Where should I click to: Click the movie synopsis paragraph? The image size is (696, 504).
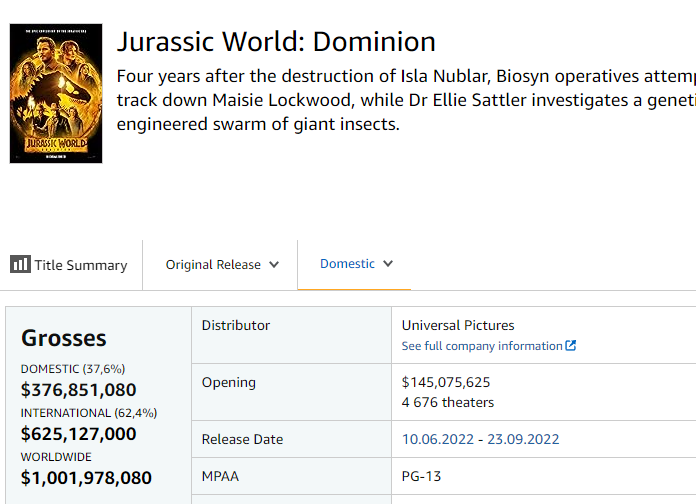406,100
